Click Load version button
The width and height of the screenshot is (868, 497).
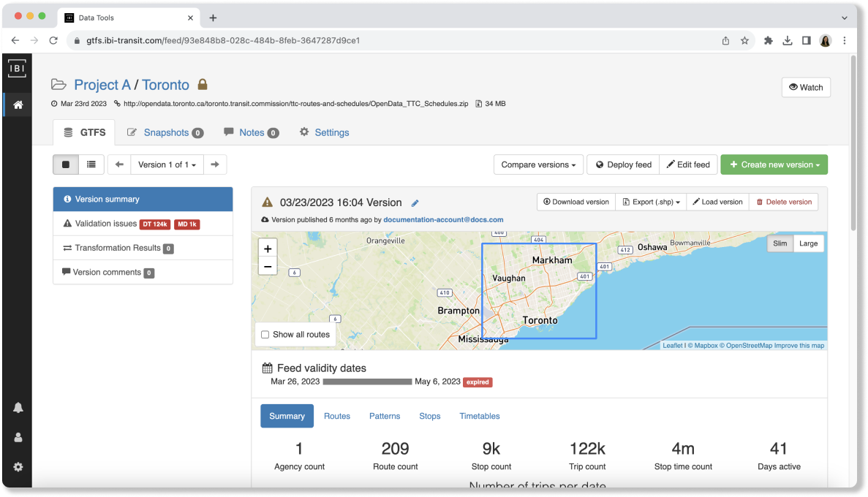coord(718,202)
